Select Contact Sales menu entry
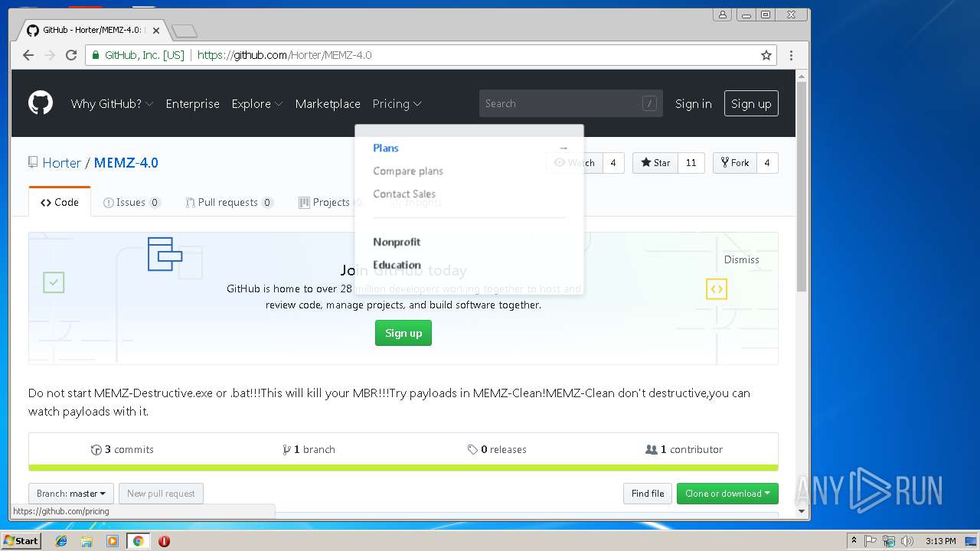Viewport: 980px width, 551px height. (x=404, y=194)
